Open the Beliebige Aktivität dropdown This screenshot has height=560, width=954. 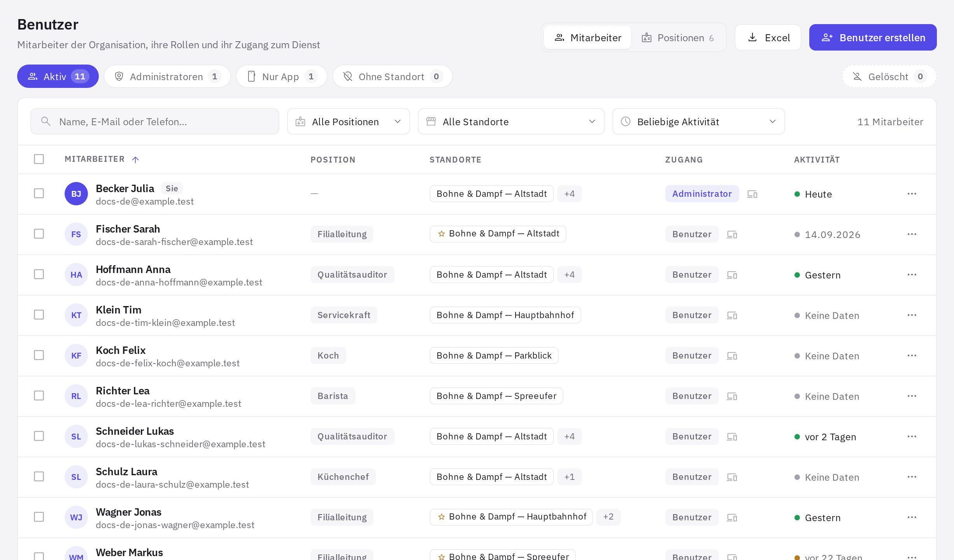(x=698, y=122)
